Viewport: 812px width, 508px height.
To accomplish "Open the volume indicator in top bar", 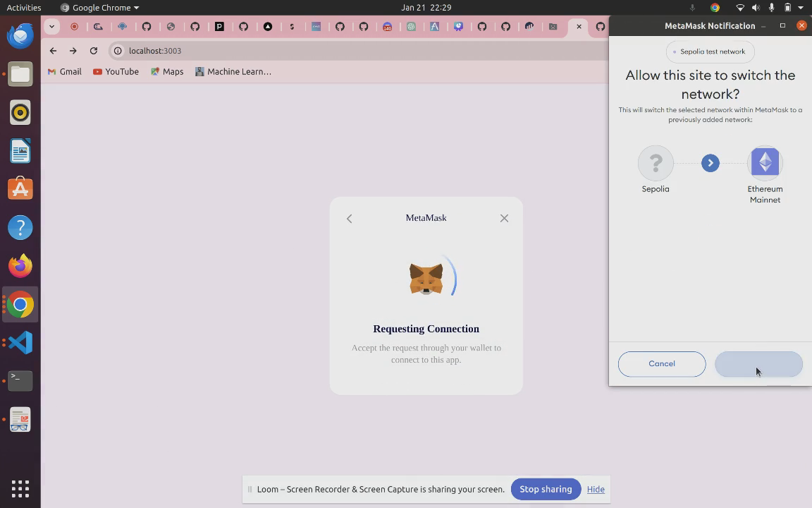I will pyautogui.click(x=756, y=7).
